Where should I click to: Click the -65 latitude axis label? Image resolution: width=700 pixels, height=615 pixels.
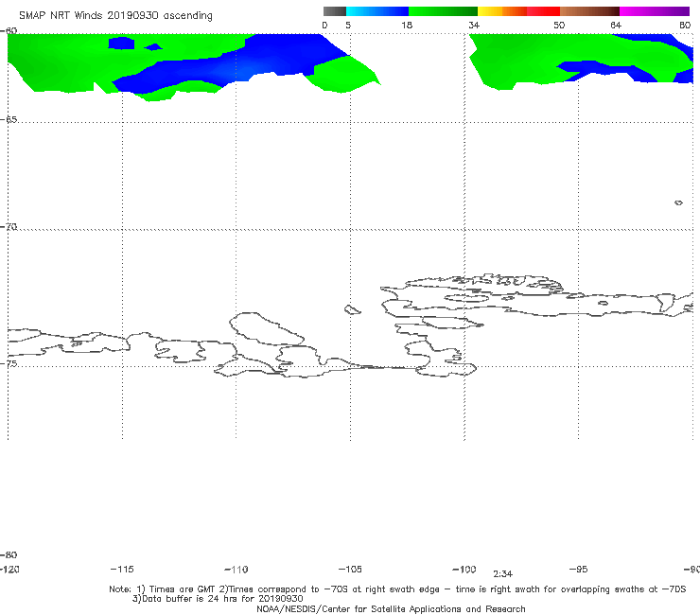tap(9, 120)
